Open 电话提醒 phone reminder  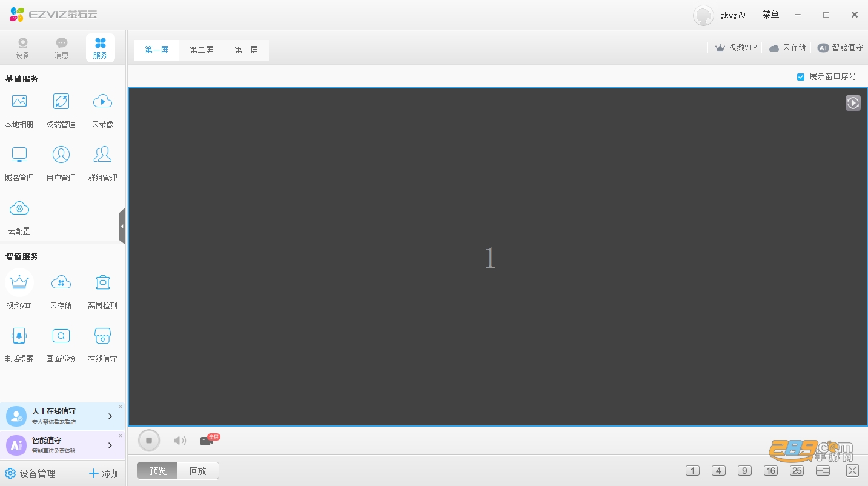tap(19, 344)
